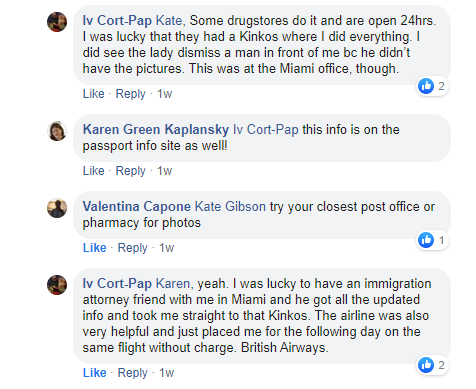Open the tagged Kate Gibson profile link
The height and width of the screenshot is (389, 476).
pyautogui.click(x=230, y=207)
